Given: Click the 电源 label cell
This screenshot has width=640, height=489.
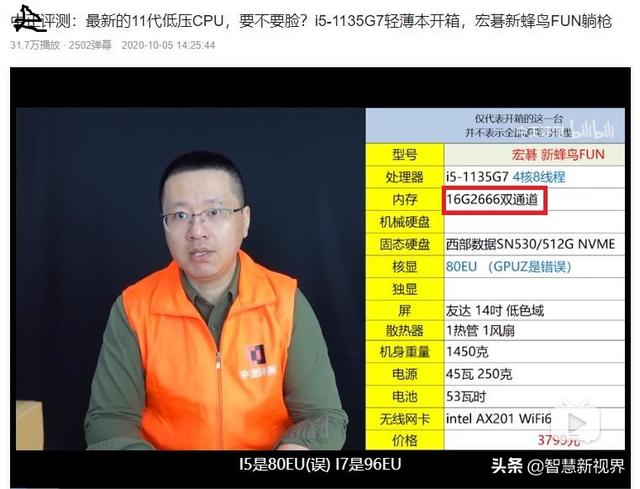Looking at the screenshot, I should tap(404, 374).
